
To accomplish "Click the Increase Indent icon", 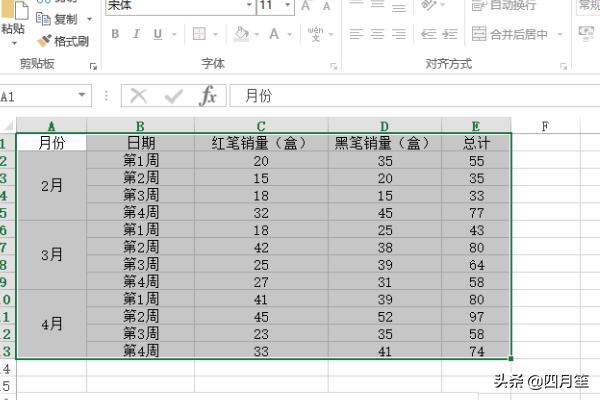I will pos(450,34).
